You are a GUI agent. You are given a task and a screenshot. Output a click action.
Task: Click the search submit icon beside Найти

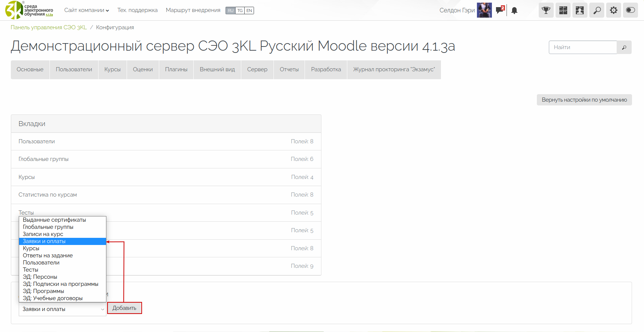624,47
